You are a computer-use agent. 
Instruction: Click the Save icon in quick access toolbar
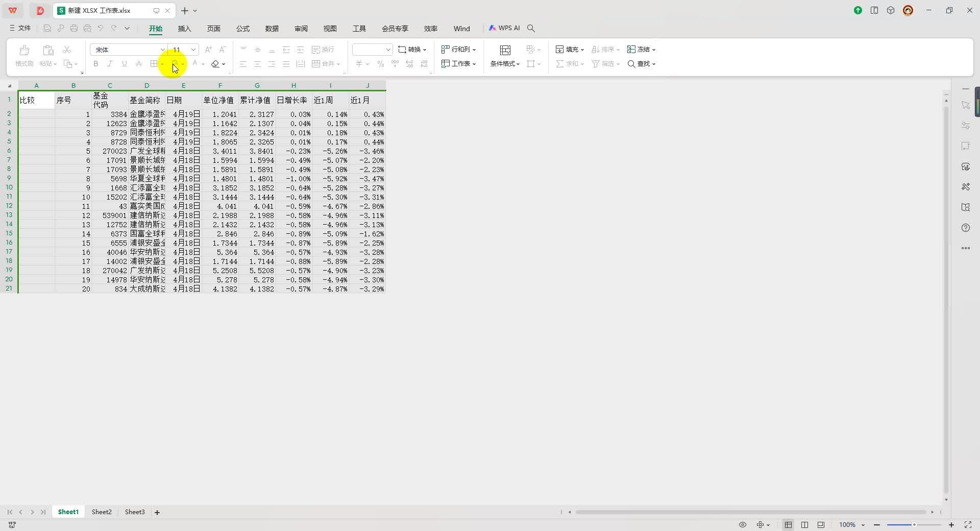(47, 29)
